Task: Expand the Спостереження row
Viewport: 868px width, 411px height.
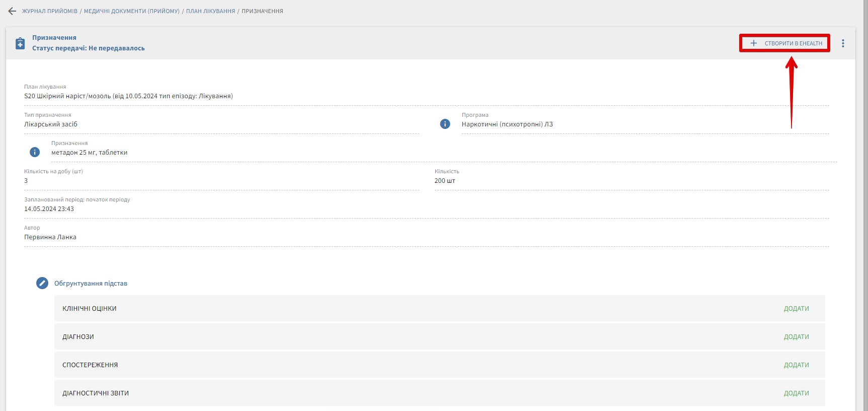Action: point(90,365)
